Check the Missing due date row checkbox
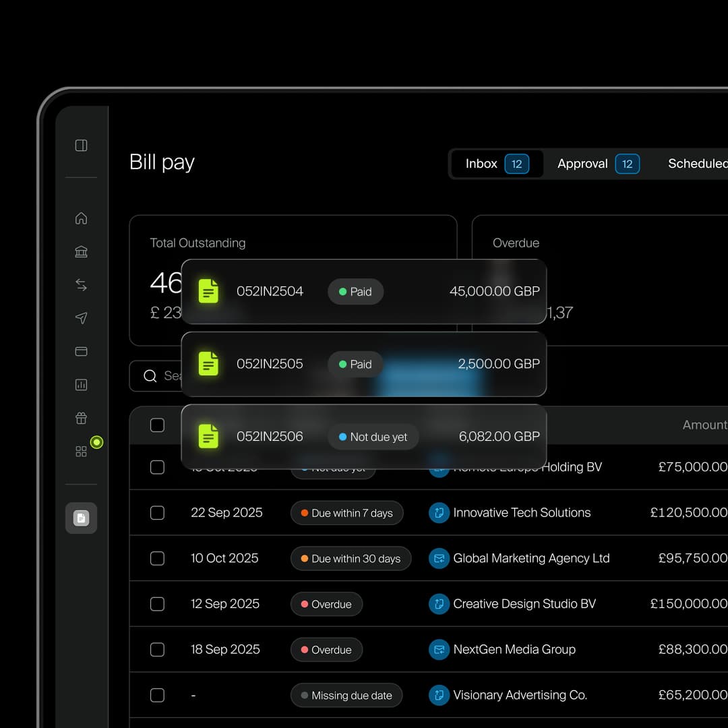 pyautogui.click(x=157, y=695)
